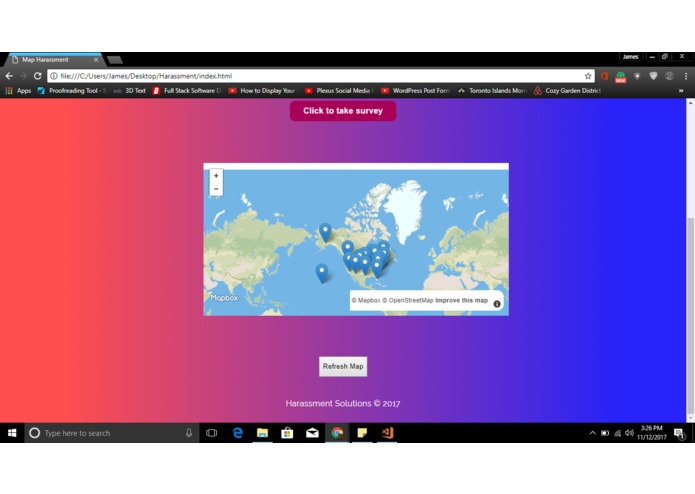
Task: Open the Proofreading Tool bookmark
Action: pyautogui.click(x=72, y=91)
